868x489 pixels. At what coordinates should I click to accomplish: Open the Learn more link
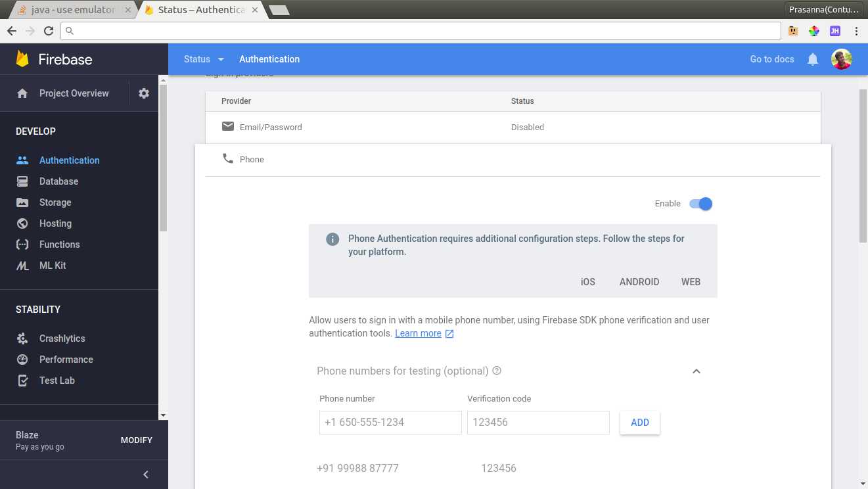coord(418,333)
